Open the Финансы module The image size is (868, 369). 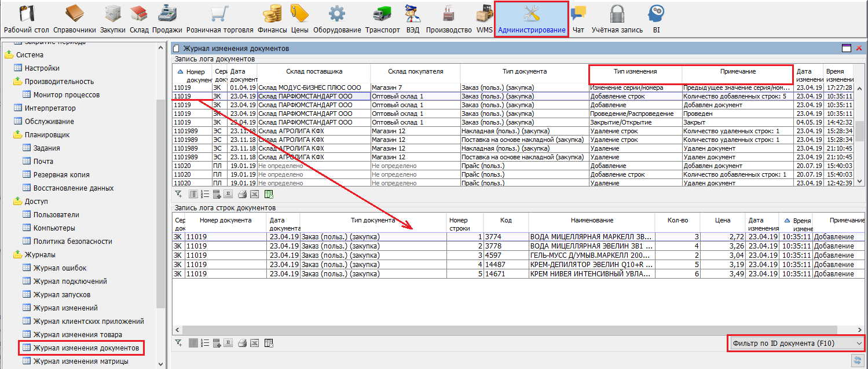(x=272, y=19)
